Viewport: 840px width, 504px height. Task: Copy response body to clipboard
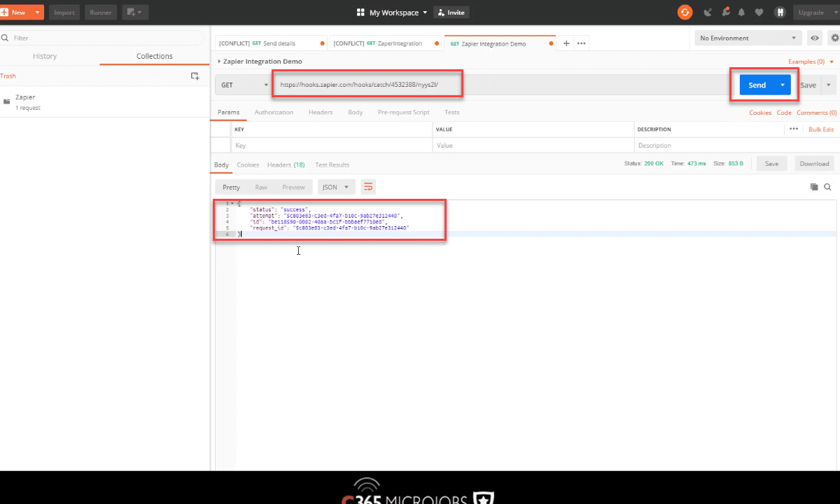click(814, 187)
